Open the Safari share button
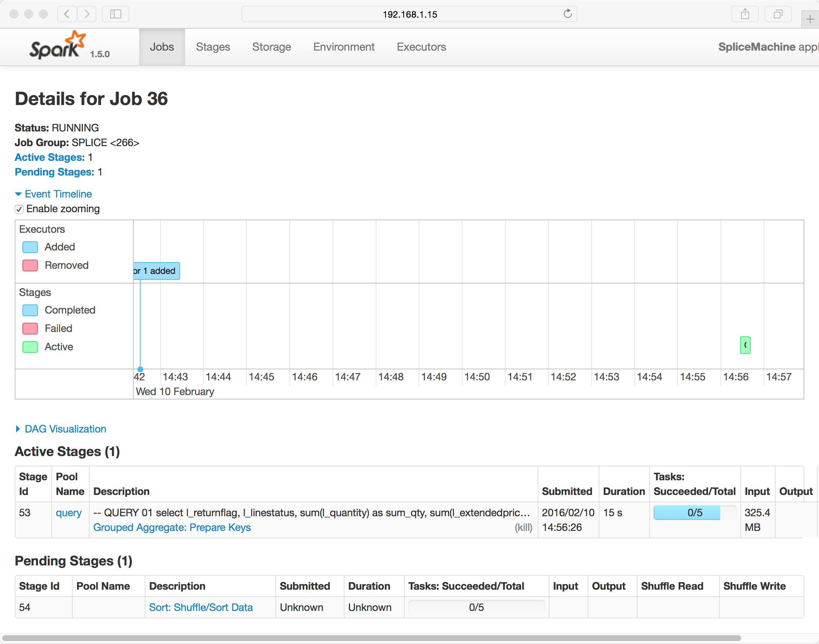Screen dimensions: 819x644 tap(745, 14)
